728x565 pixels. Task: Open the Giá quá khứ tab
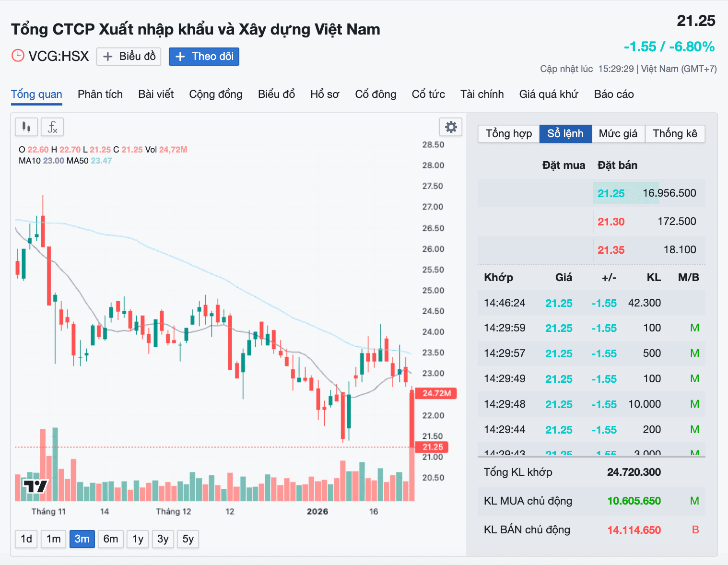549,94
